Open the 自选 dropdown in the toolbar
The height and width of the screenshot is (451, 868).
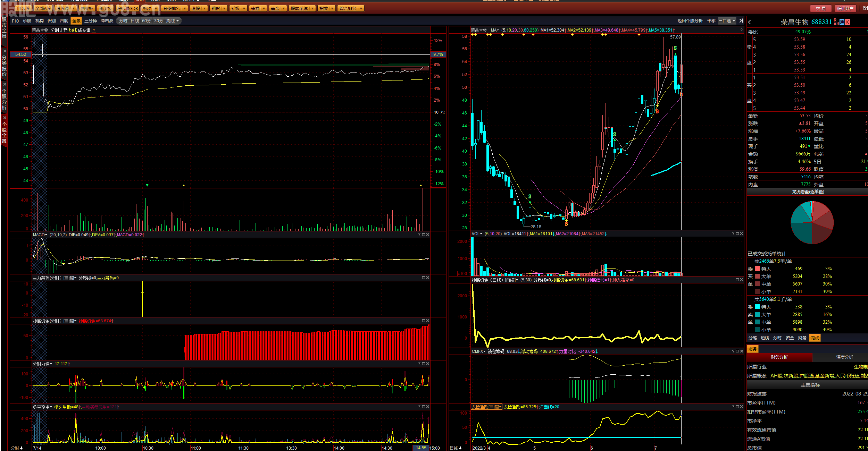pos(727,21)
